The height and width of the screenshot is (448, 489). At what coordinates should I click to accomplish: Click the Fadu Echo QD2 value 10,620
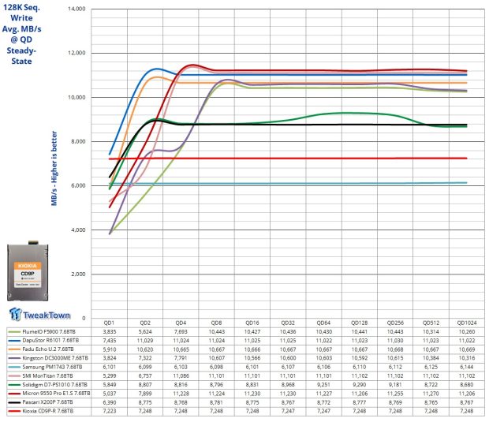[x=145, y=349]
